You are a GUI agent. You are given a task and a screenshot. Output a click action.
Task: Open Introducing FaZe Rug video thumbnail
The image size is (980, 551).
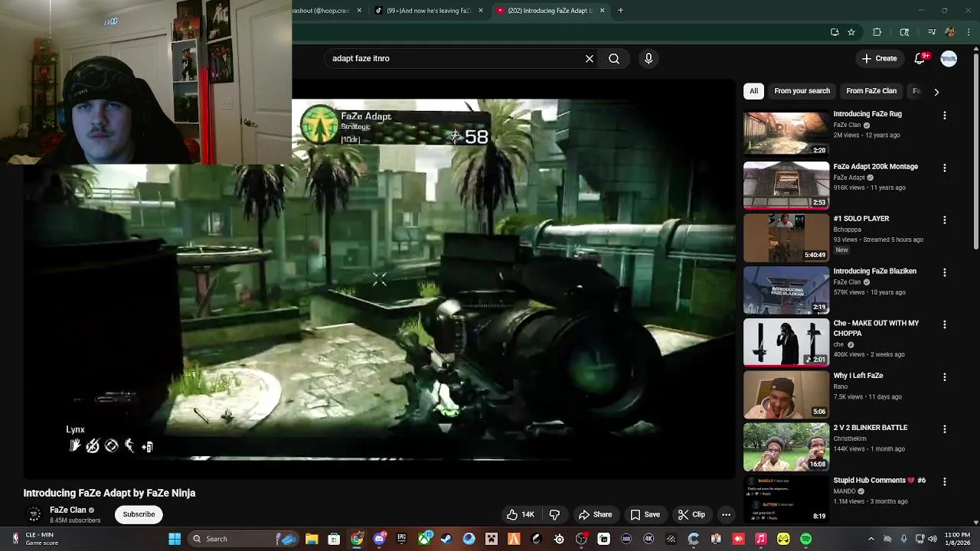786,133
